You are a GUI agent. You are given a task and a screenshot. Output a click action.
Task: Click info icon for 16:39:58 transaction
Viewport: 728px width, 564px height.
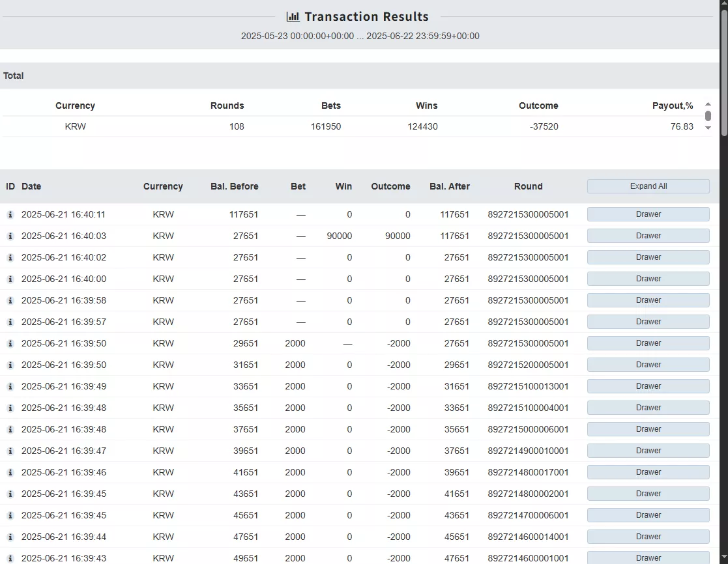(x=10, y=300)
